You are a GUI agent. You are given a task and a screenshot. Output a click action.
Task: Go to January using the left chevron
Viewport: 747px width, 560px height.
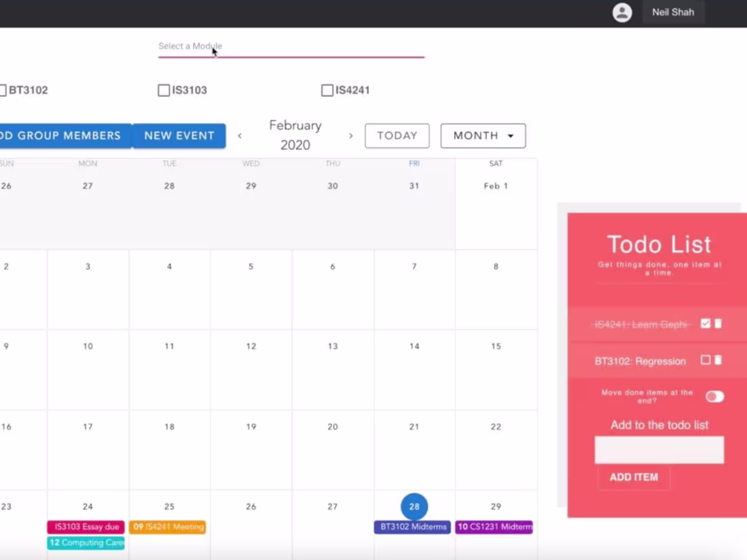240,136
